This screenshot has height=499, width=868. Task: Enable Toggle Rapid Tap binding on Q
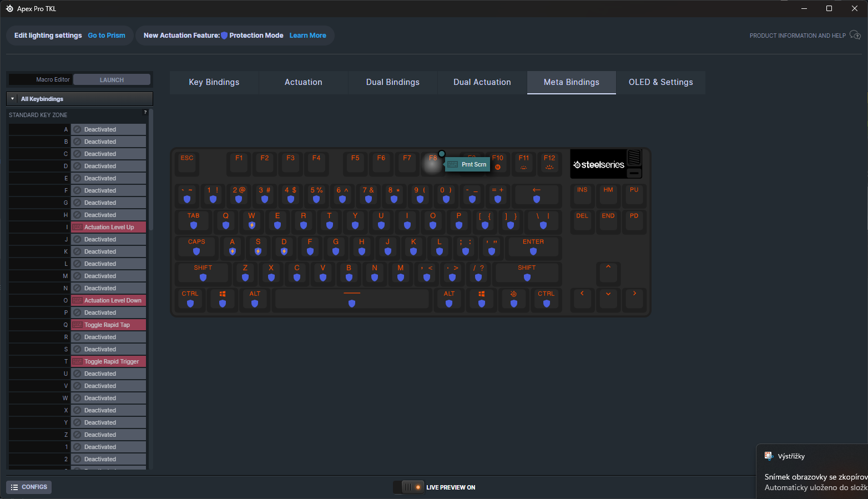[x=108, y=324]
